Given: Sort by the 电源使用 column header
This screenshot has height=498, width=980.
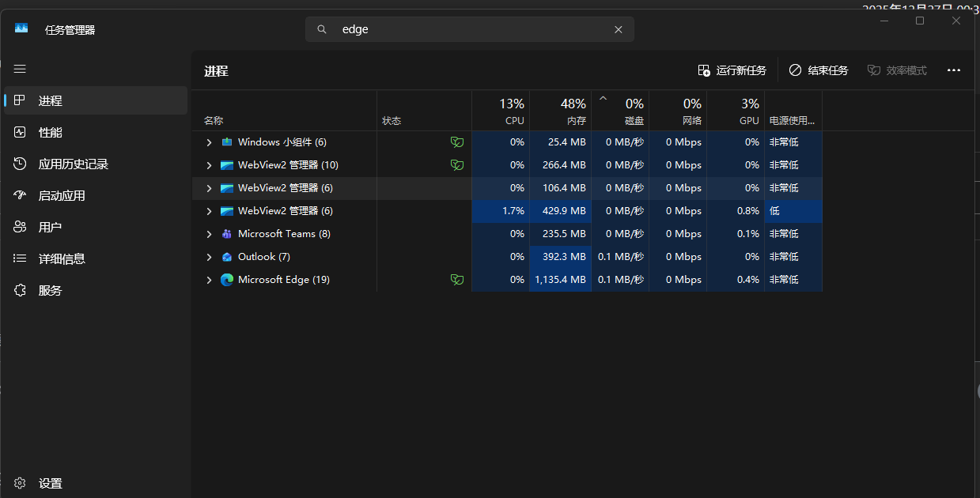Looking at the screenshot, I should tap(793, 111).
